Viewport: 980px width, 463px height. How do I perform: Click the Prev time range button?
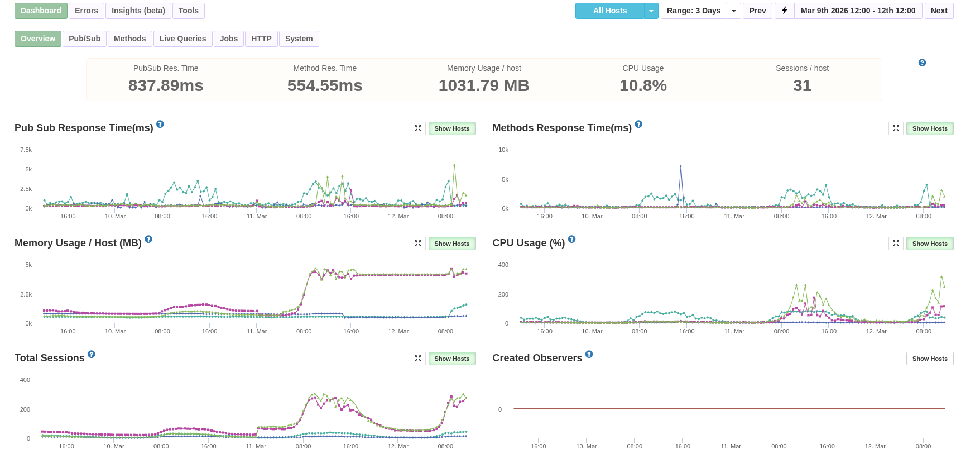pos(757,11)
